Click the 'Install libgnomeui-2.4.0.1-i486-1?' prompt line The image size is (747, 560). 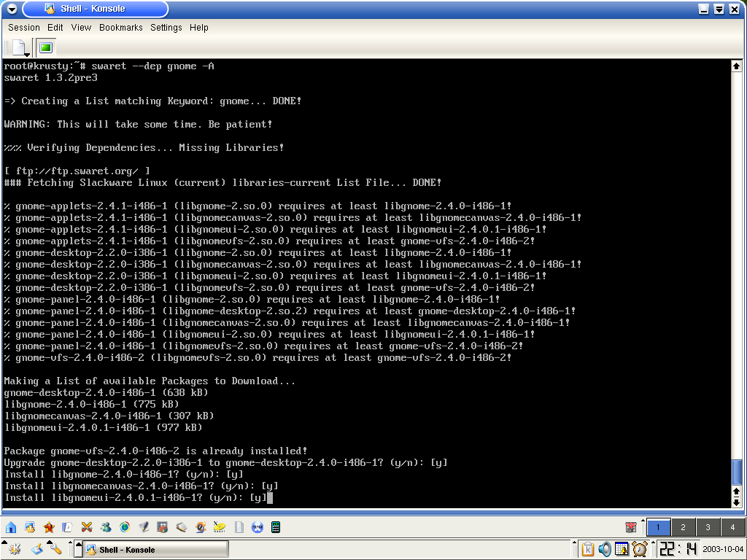pyautogui.click(x=136, y=497)
